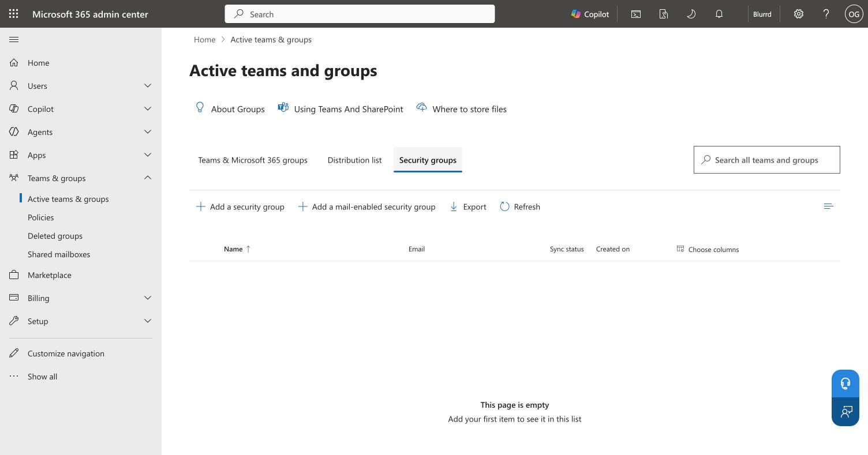This screenshot has height=455, width=868.
Task: Click the document update icon in header
Action: pyautogui.click(x=664, y=14)
